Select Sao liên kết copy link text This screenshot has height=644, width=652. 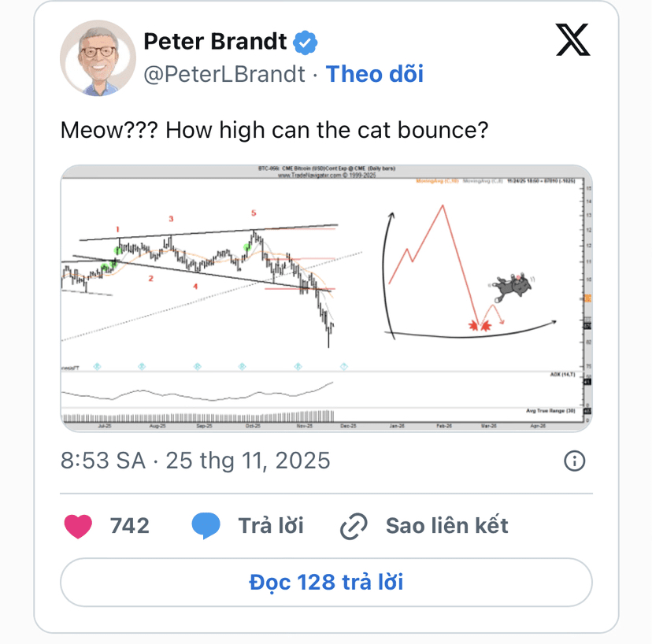pos(446,526)
